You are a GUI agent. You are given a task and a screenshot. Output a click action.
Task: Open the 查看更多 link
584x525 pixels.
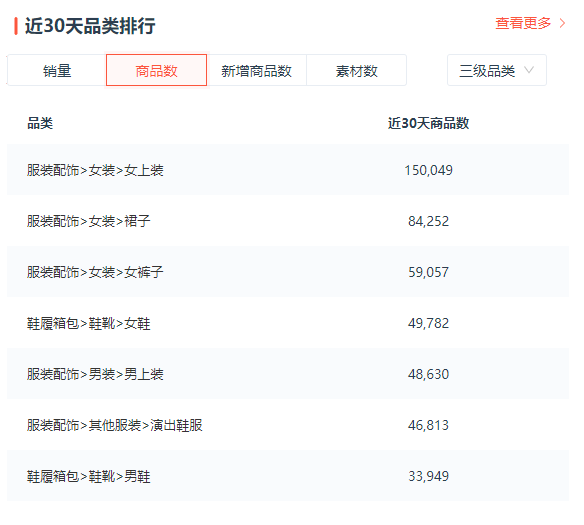coord(523,23)
